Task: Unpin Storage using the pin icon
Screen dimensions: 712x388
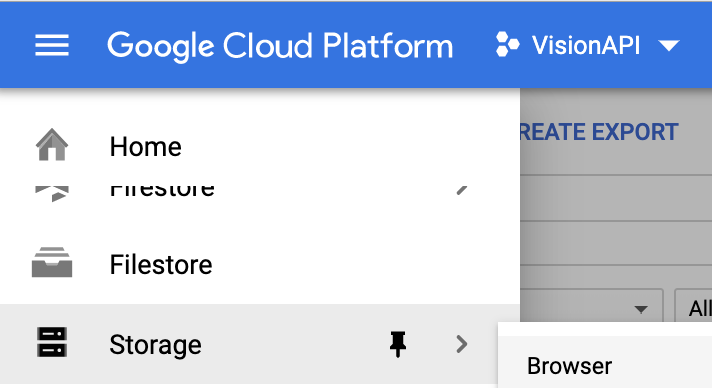Action: [398, 344]
